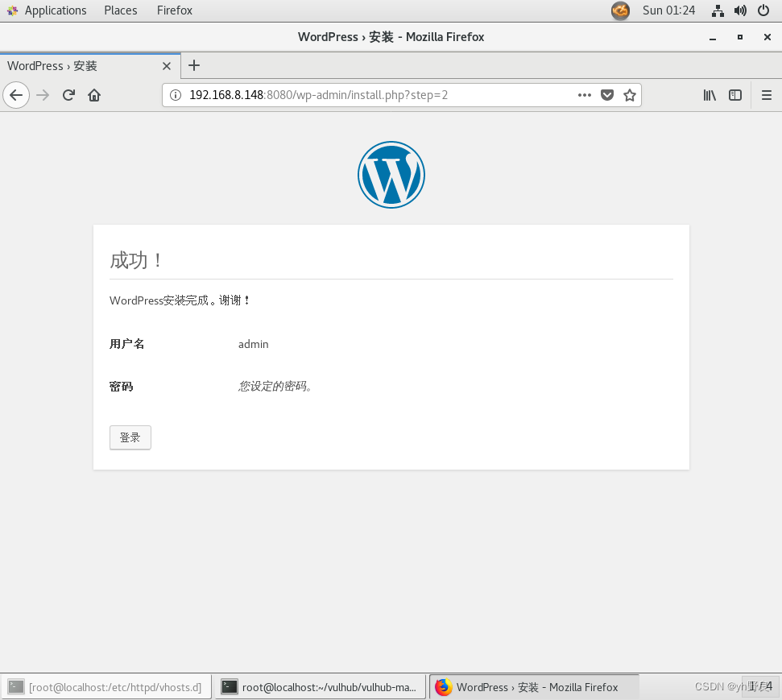Bookmark this page with the star

click(630, 95)
